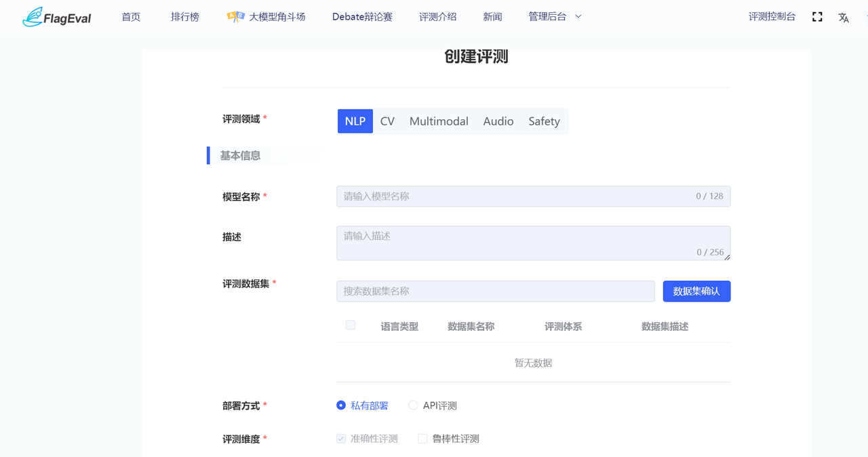The width and height of the screenshot is (868, 457).
Task: Expand the 管理后台 dropdown menu
Action: tap(555, 17)
